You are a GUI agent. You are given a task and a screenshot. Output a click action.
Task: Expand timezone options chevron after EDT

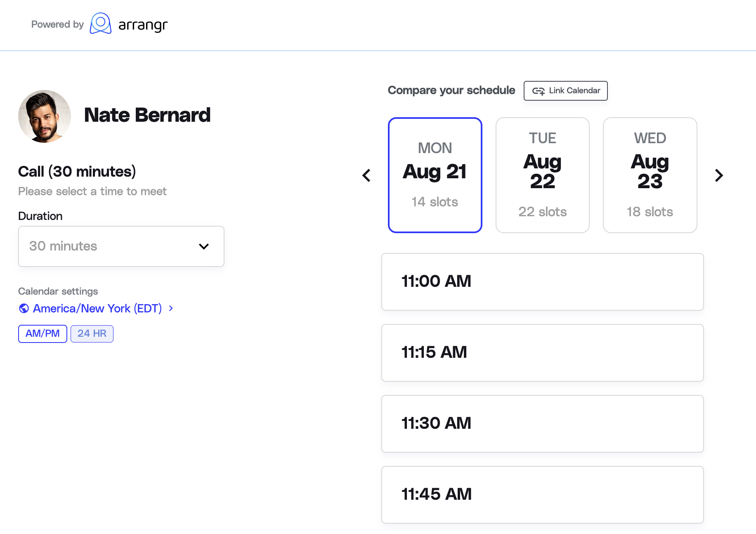tap(171, 308)
